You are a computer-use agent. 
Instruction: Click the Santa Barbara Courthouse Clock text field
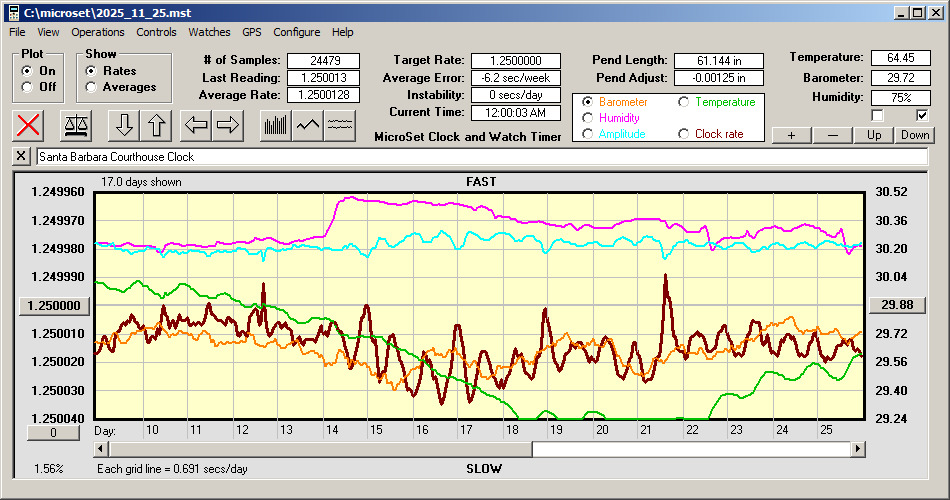click(x=480, y=157)
